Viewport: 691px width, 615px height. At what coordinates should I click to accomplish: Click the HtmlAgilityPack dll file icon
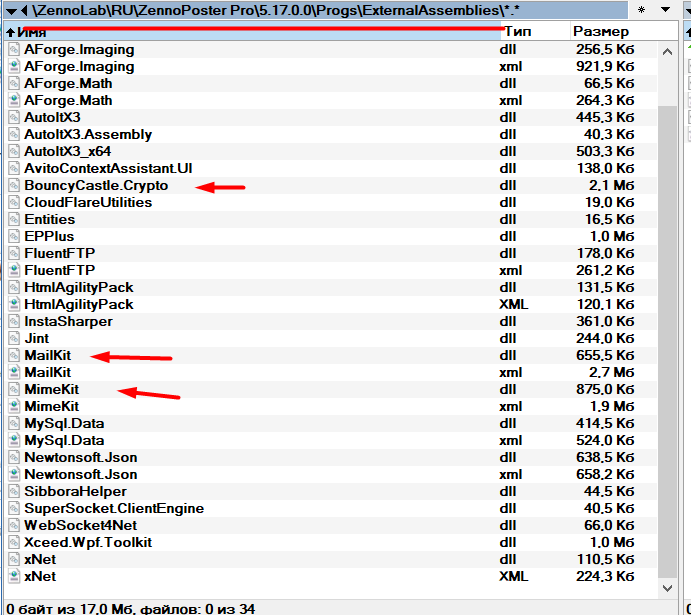click(x=14, y=288)
